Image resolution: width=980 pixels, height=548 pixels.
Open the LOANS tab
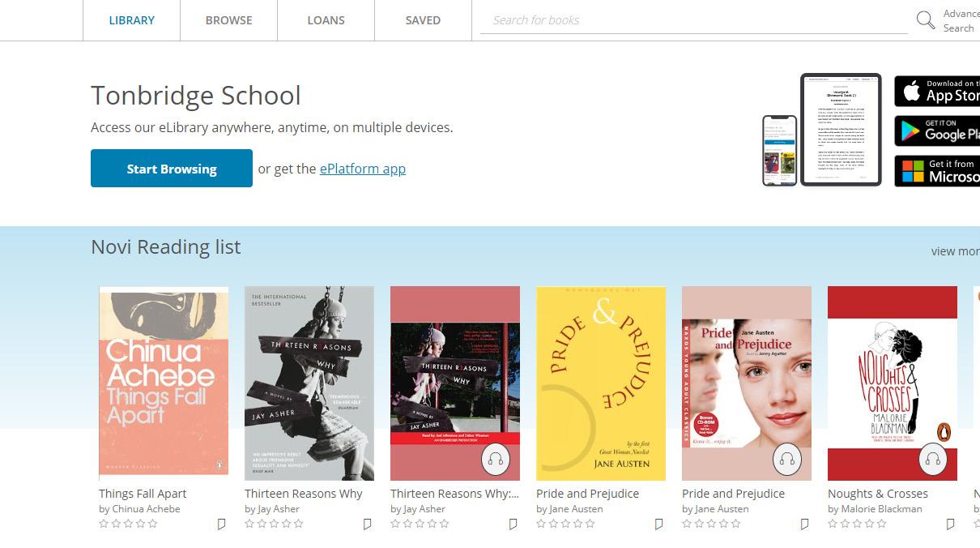point(326,20)
